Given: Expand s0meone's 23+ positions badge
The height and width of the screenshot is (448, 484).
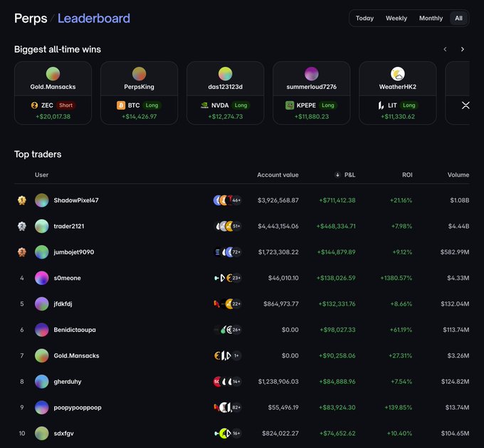Looking at the screenshot, I should (236, 278).
